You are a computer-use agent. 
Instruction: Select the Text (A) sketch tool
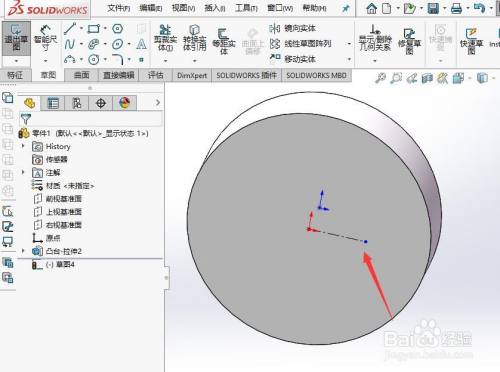point(142,44)
